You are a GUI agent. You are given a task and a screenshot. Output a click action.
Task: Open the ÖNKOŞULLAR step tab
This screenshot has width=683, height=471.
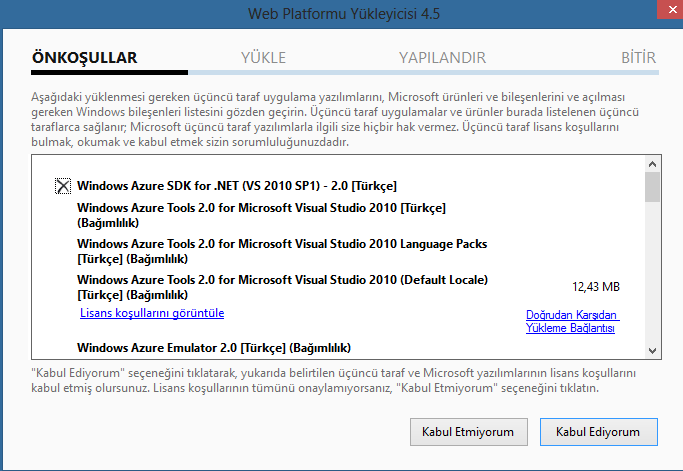pyautogui.click(x=85, y=58)
